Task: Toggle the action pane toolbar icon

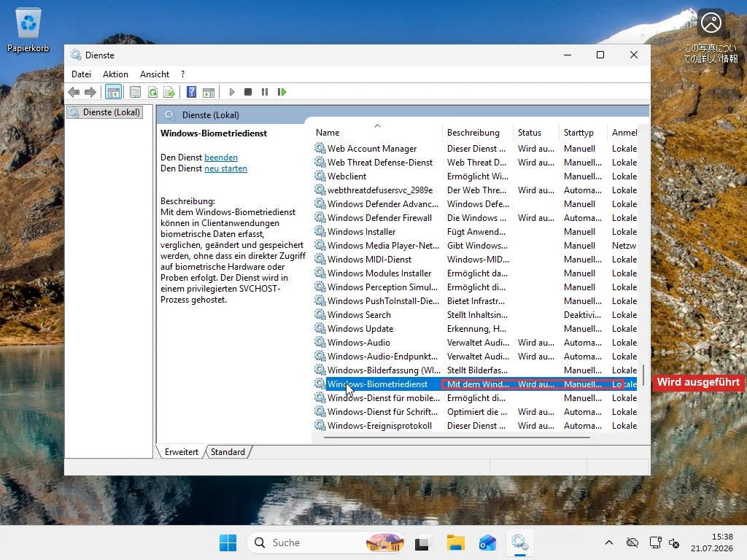Action: (209, 92)
